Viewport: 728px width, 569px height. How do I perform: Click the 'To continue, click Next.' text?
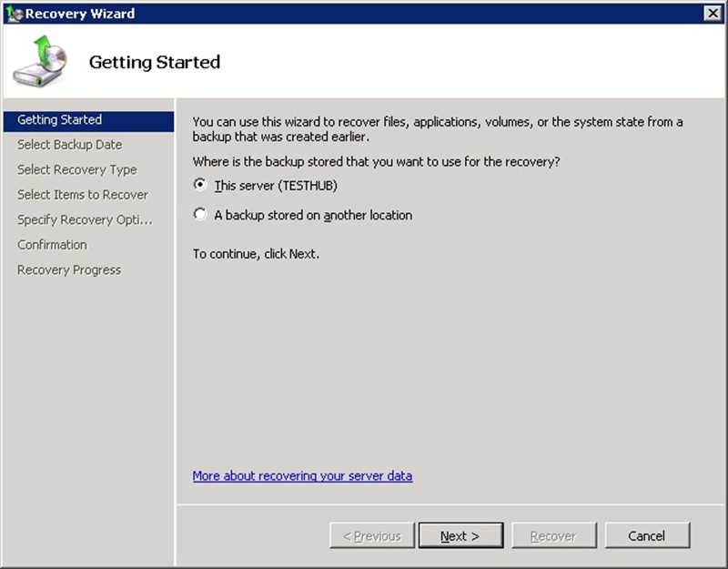point(256,254)
